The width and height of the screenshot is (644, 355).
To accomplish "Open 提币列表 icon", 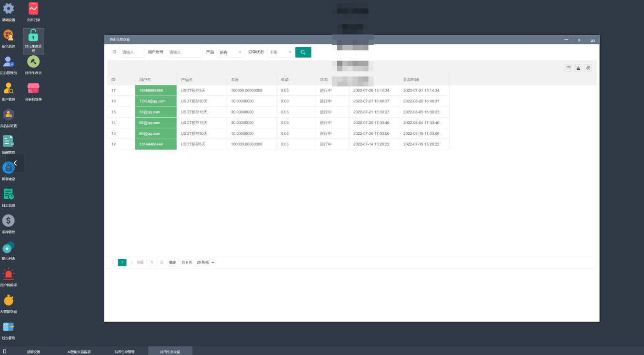I will click(9, 247).
